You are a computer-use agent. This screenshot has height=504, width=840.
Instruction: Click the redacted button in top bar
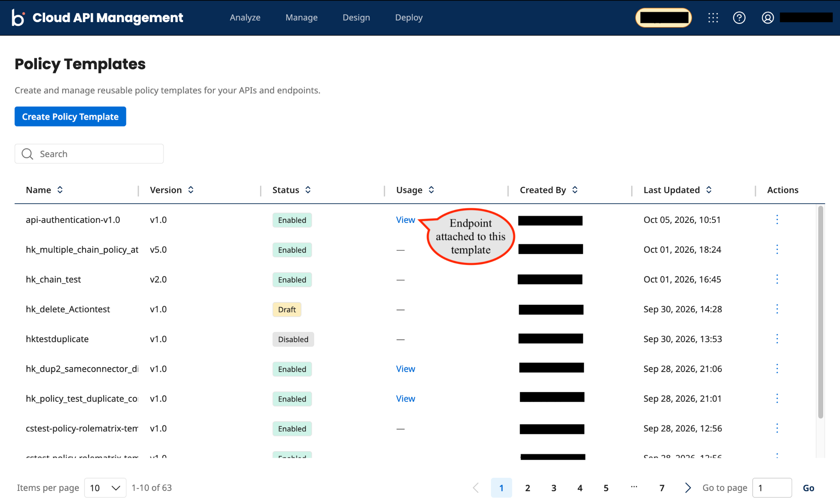664,18
